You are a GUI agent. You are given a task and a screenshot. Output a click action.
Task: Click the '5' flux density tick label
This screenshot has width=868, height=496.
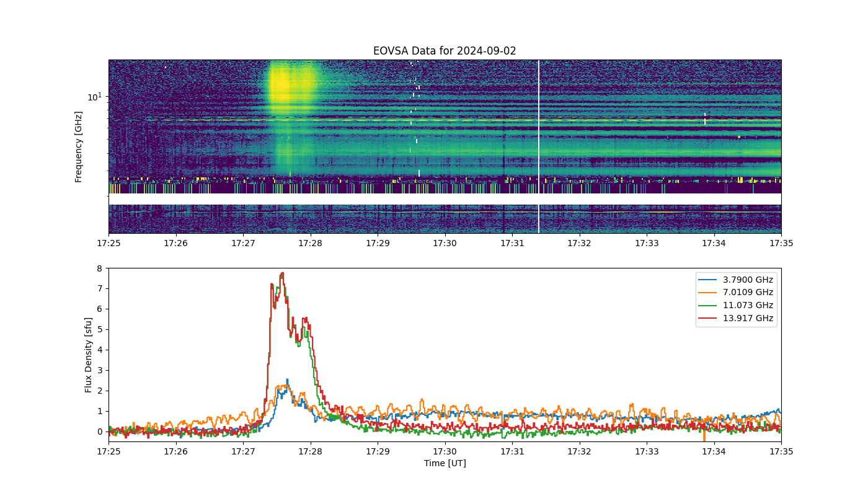(99, 329)
